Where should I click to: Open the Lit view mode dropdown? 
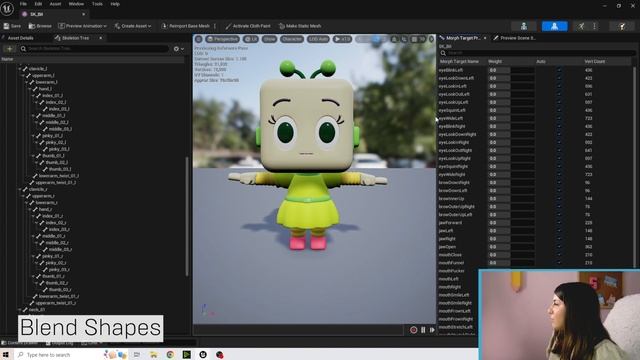tap(251, 39)
